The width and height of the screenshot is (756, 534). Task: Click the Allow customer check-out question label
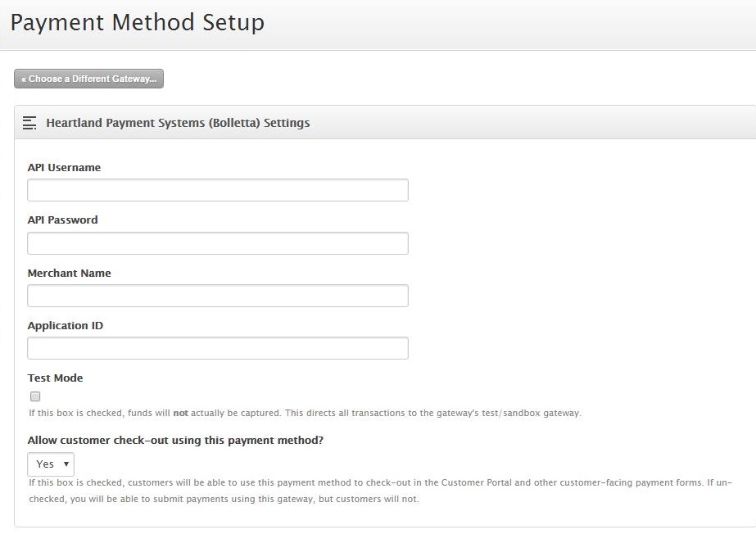click(x=175, y=440)
